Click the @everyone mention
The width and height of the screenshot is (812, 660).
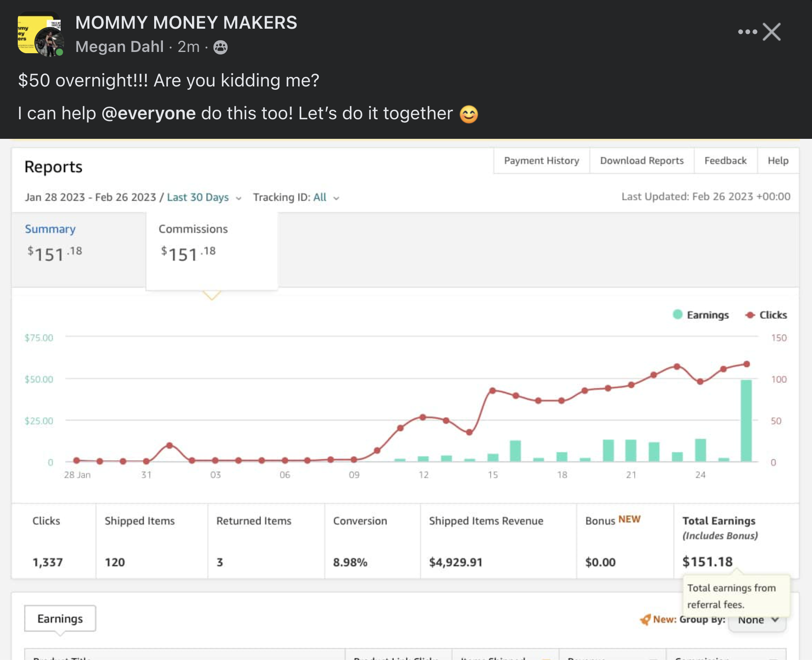[148, 113]
